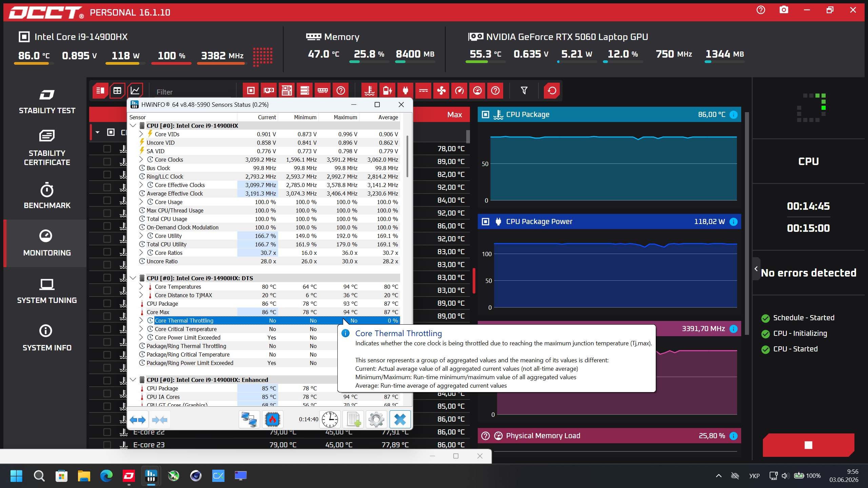Click the OCCT graphs panel vertical scrollbar
The image size is (868, 488).
click(747, 224)
